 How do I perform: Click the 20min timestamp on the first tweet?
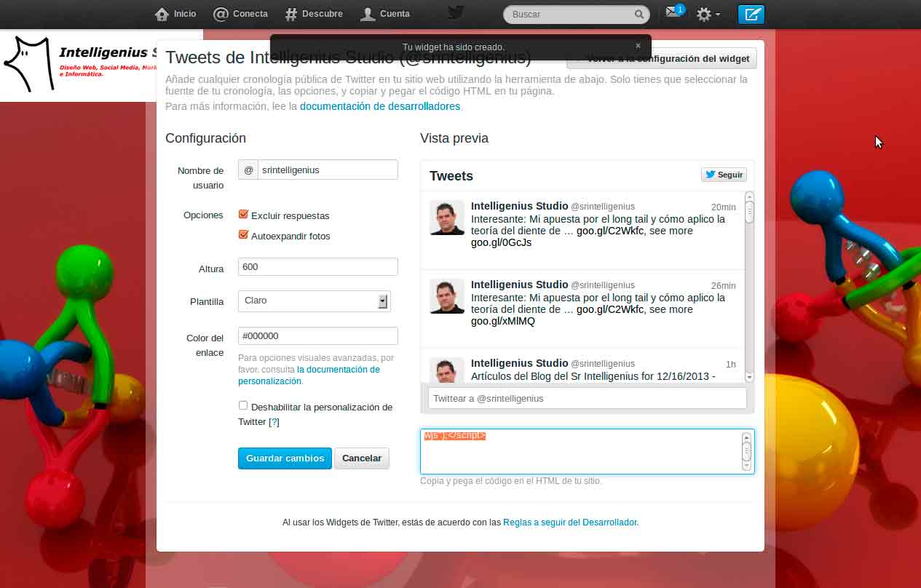click(x=723, y=207)
